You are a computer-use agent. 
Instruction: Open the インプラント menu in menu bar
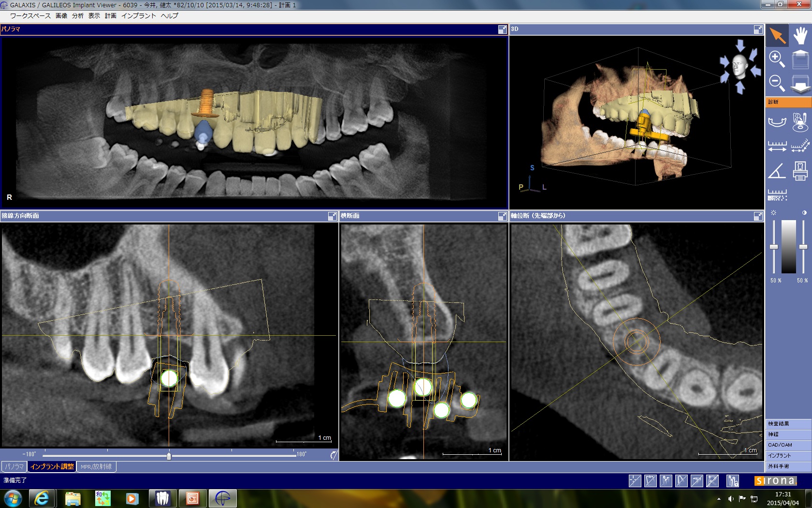(138, 16)
